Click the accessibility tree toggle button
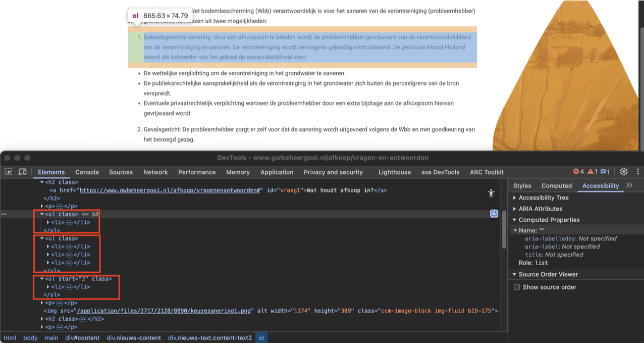Viewport: 644px width, 343px height. [x=491, y=193]
